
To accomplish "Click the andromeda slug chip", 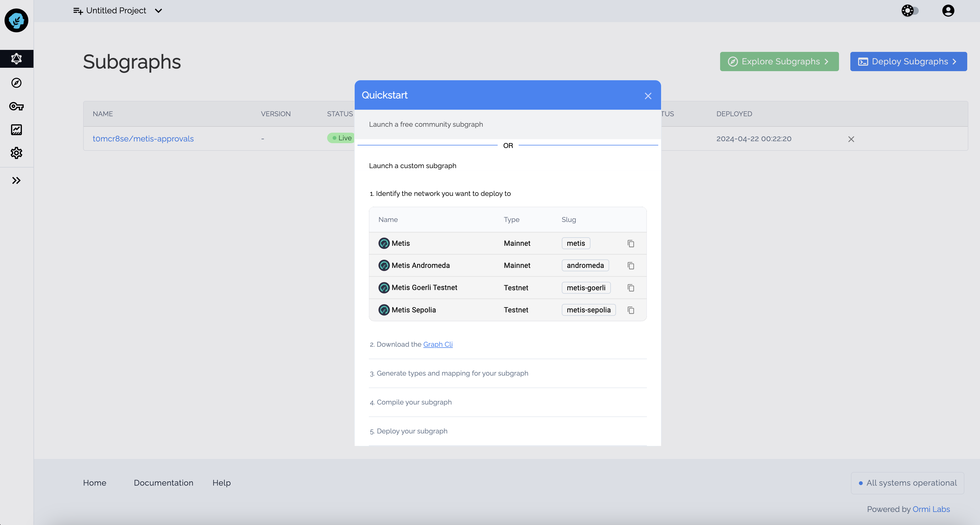I will 585,265.
